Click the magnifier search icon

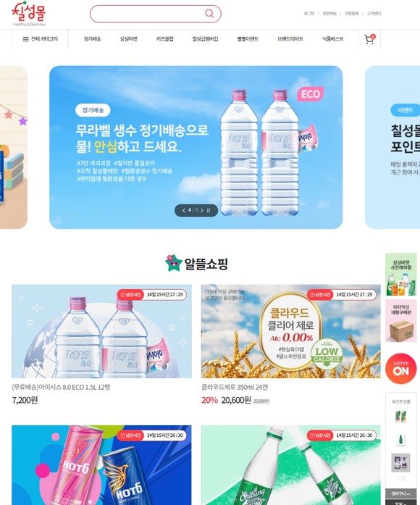coord(209,14)
